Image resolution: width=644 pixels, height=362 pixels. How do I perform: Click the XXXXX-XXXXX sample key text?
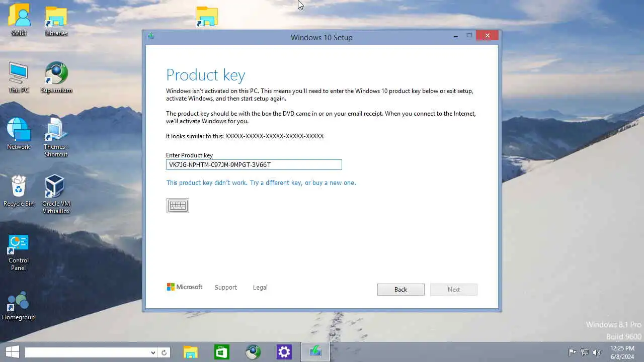point(274,136)
